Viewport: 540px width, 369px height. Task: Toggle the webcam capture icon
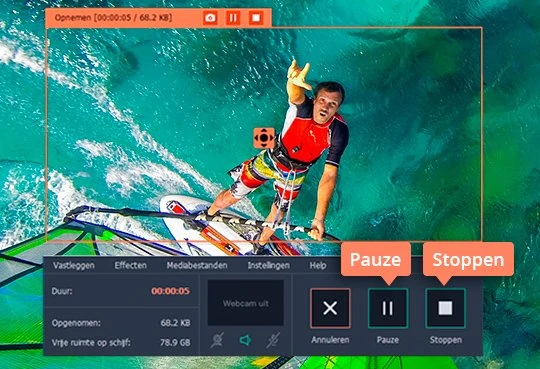pyautogui.click(x=217, y=340)
